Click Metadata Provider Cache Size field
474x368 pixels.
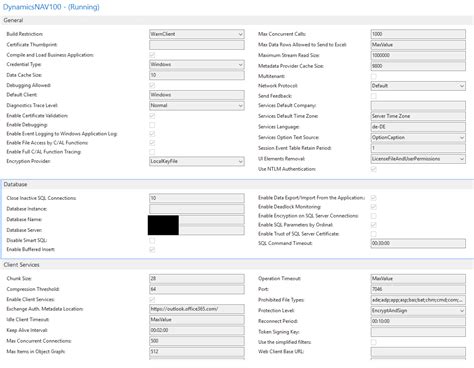click(418, 66)
